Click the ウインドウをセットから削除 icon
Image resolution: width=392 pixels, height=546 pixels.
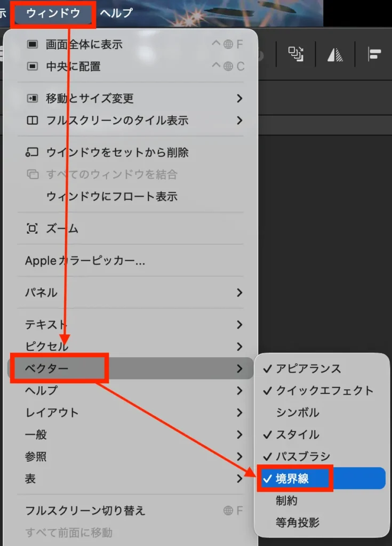32,152
